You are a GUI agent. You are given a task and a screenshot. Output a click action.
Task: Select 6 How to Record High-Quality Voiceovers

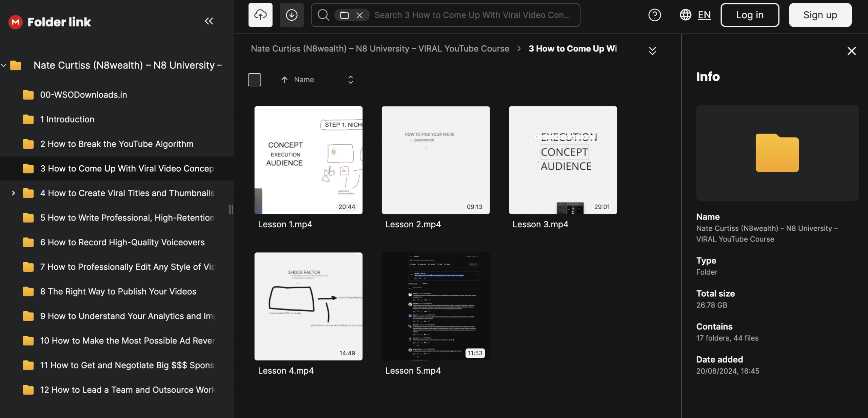pyautogui.click(x=122, y=242)
